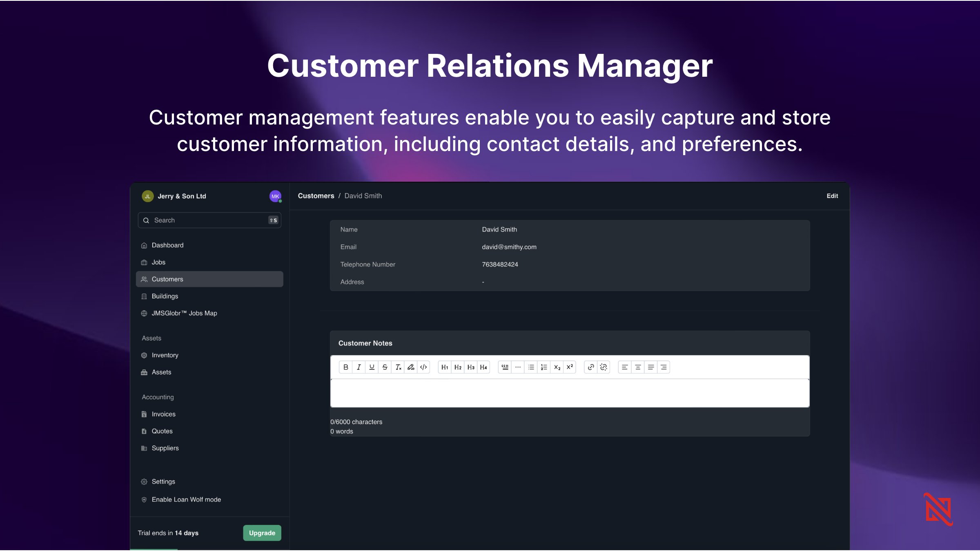Click into the Customer Notes text area
The image size is (980, 551).
tap(570, 393)
